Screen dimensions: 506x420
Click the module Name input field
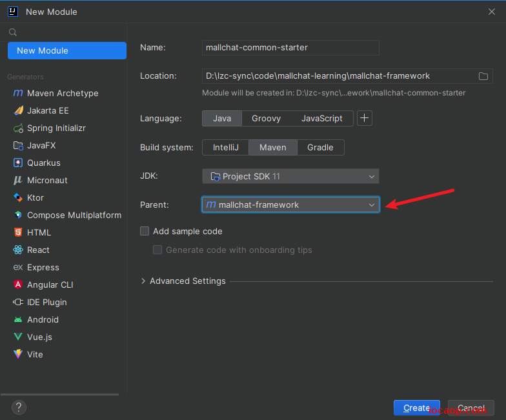pyautogui.click(x=290, y=48)
